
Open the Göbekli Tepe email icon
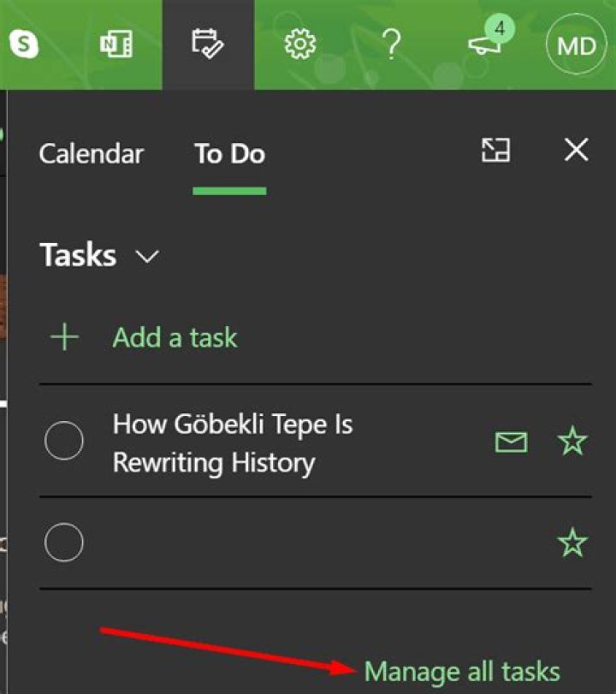[511, 442]
